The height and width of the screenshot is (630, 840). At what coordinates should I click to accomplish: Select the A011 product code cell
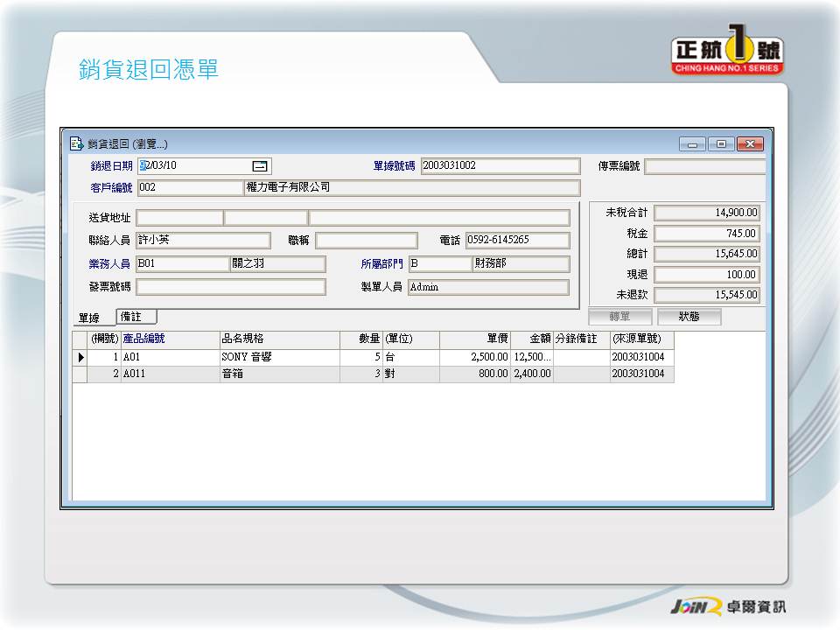(x=170, y=374)
